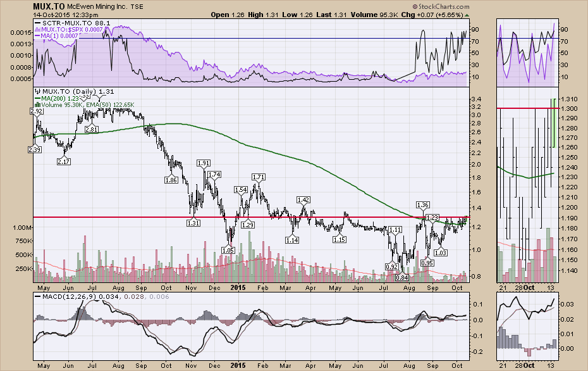This screenshot has width=588, height=371.
Task: Click the green up-triangle next to Chg
Action: click(x=467, y=15)
